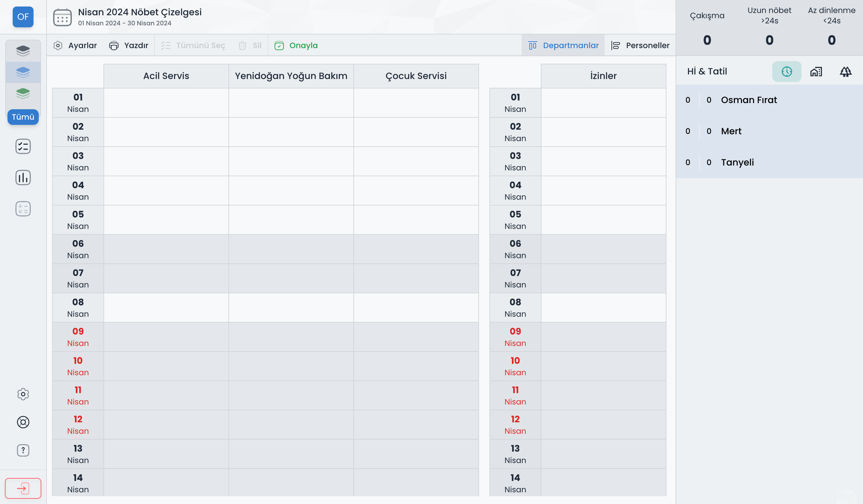Open the calculator icon in sidebar

23,209
